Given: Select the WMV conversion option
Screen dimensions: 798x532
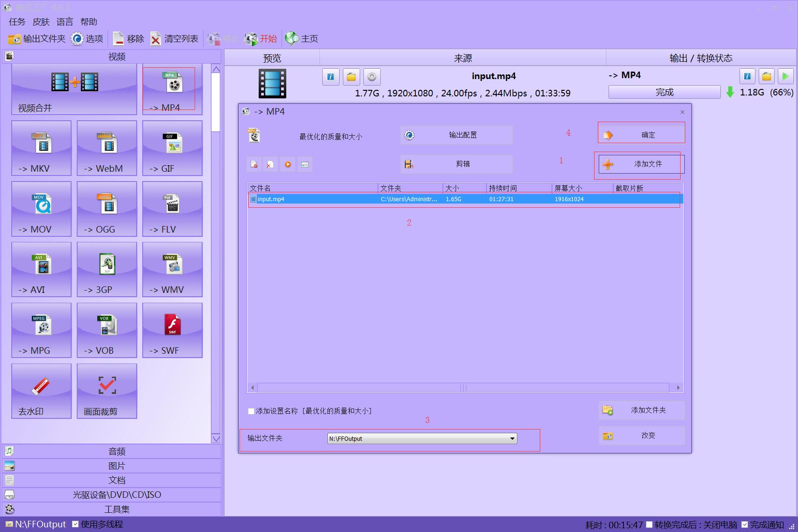Looking at the screenshot, I should 171,270.
